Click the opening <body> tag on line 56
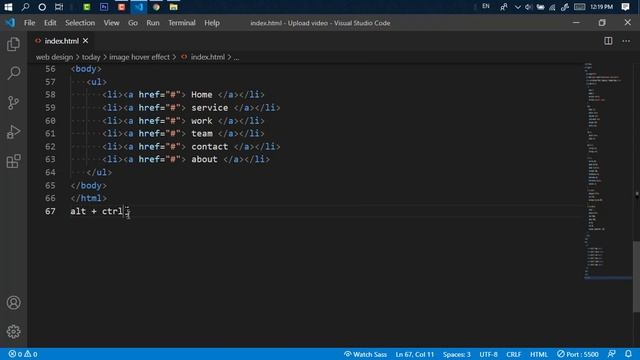This screenshot has width=640, height=360. coord(86,69)
